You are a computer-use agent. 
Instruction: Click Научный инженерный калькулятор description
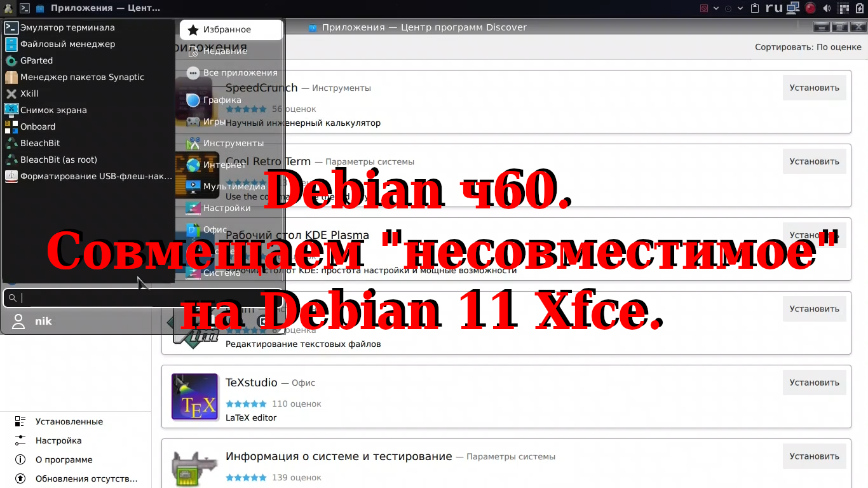(x=303, y=123)
